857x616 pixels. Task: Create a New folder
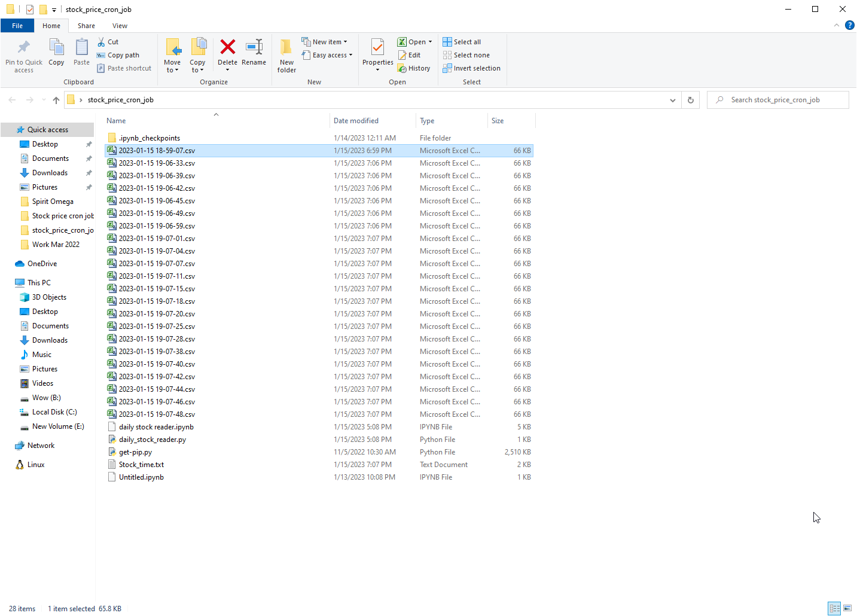pyautogui.click(x=286, y=56)
